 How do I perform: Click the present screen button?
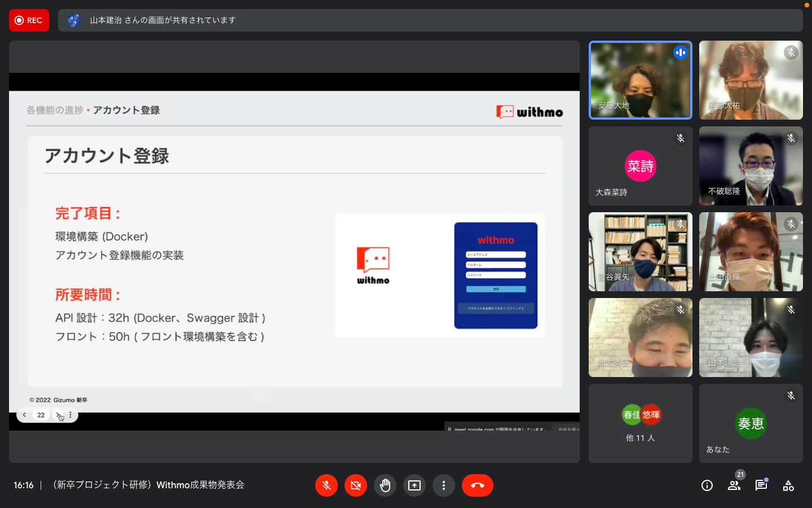pyautogui.click(x=414, y=485)
